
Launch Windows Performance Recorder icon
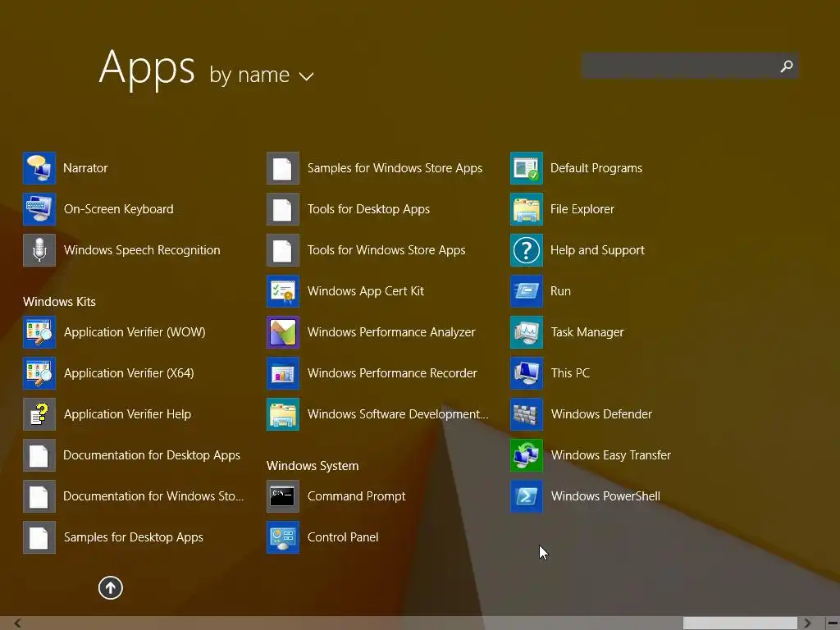(x=283, y=373)
